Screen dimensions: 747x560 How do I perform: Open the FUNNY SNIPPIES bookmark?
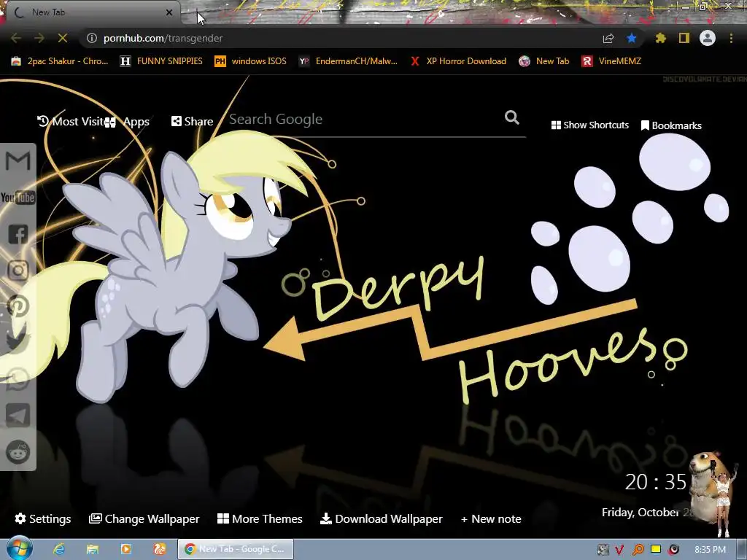tap(161, 61)
